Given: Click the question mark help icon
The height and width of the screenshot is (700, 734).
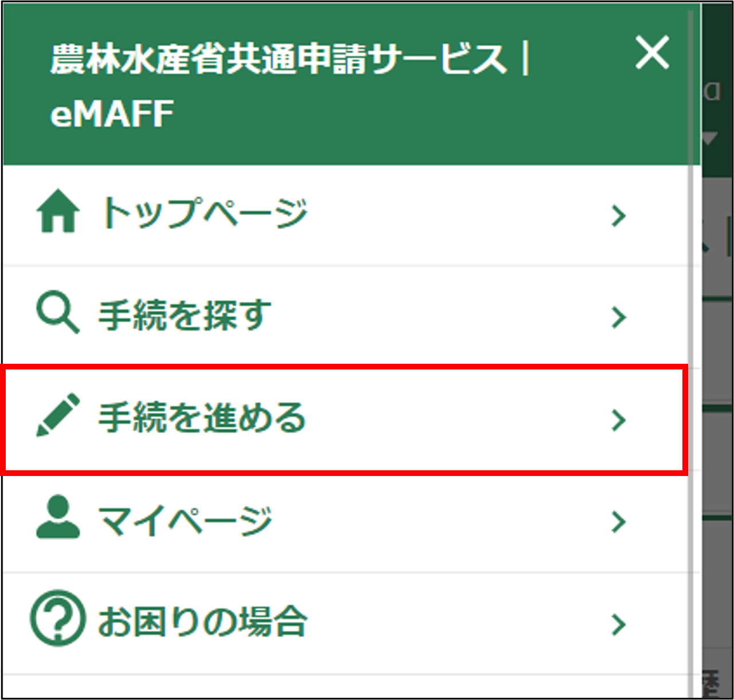Looking at the screenshot, I should click(57, 619).
